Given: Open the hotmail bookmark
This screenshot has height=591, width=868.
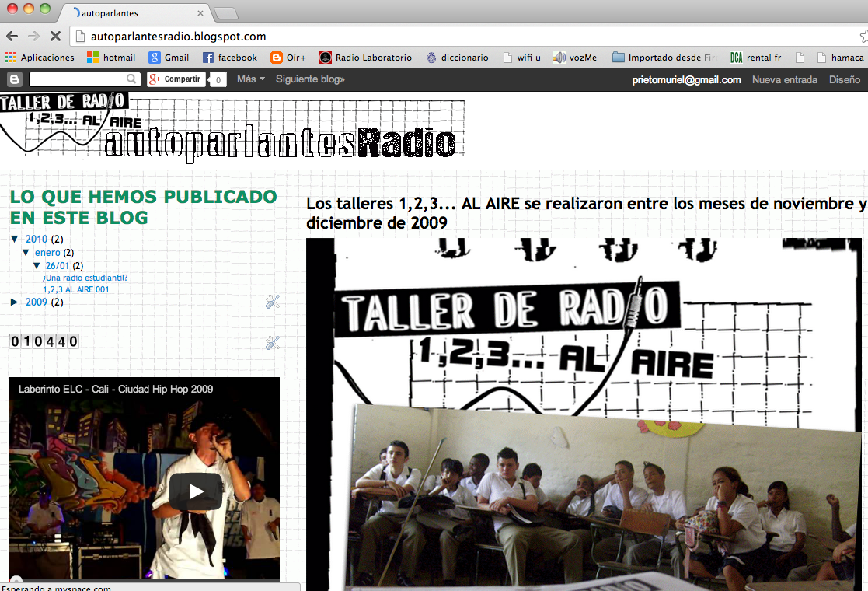Looking at the screenshot, I should pos(111,58).
